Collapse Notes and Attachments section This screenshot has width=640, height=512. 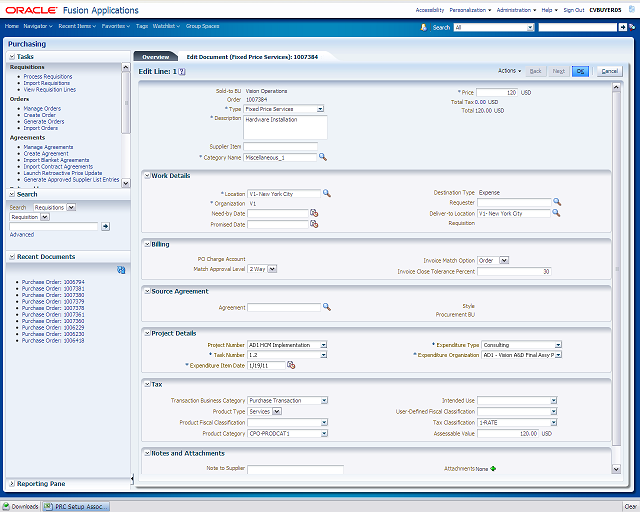click(147, 453)
